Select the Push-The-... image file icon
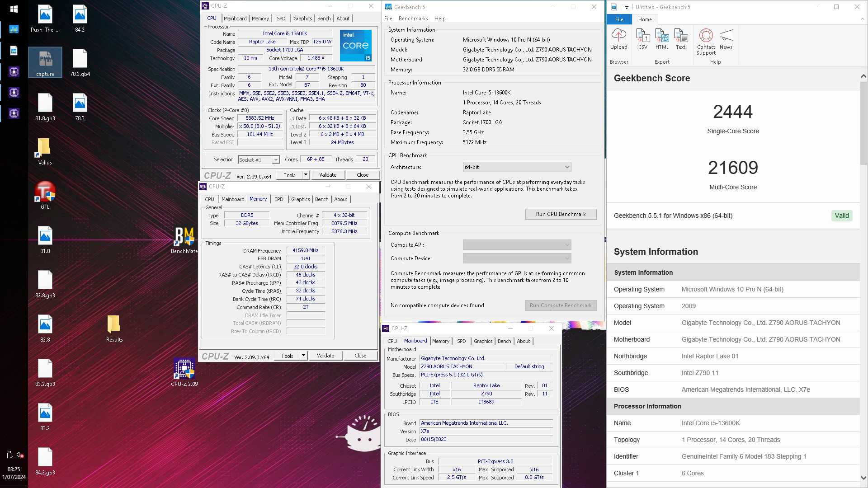The width and height of the screenshot is (868, 488). (x=45, y=19)
